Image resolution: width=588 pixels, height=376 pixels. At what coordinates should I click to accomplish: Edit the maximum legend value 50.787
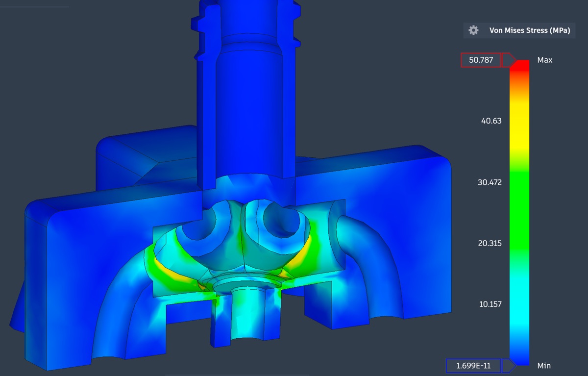[x=481, y=60]
